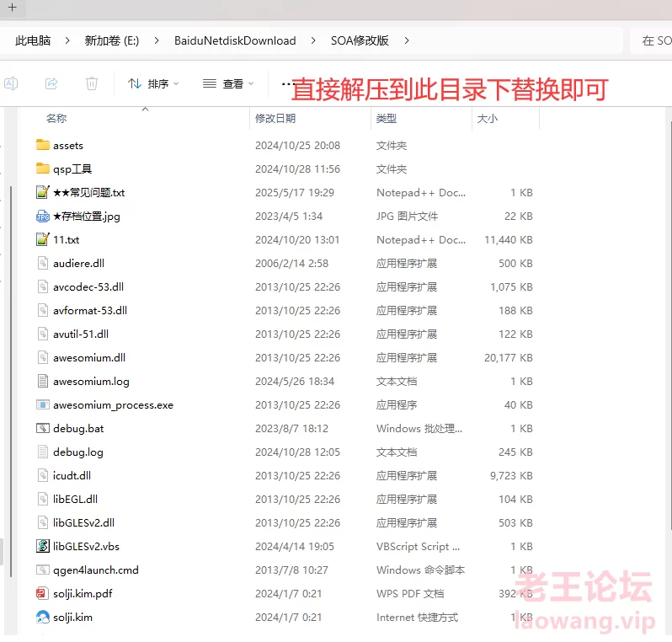Click the file name solji.kim.pdf

click(83, 594)
